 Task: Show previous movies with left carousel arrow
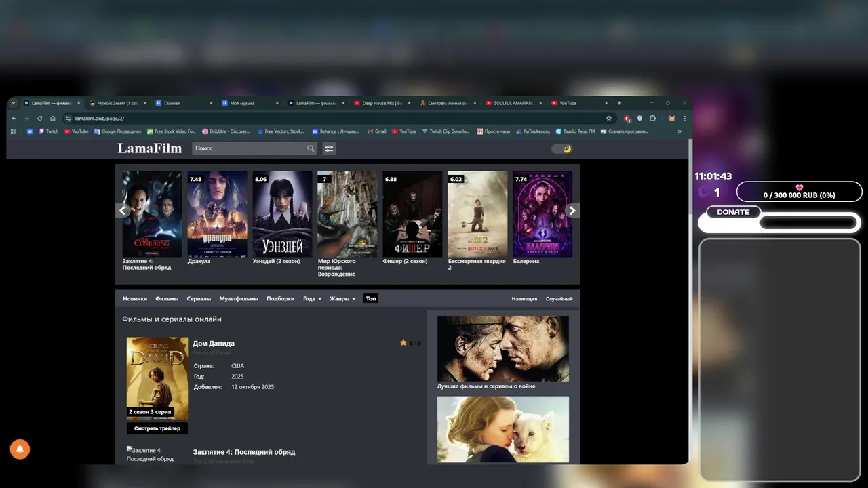point(123,211)
